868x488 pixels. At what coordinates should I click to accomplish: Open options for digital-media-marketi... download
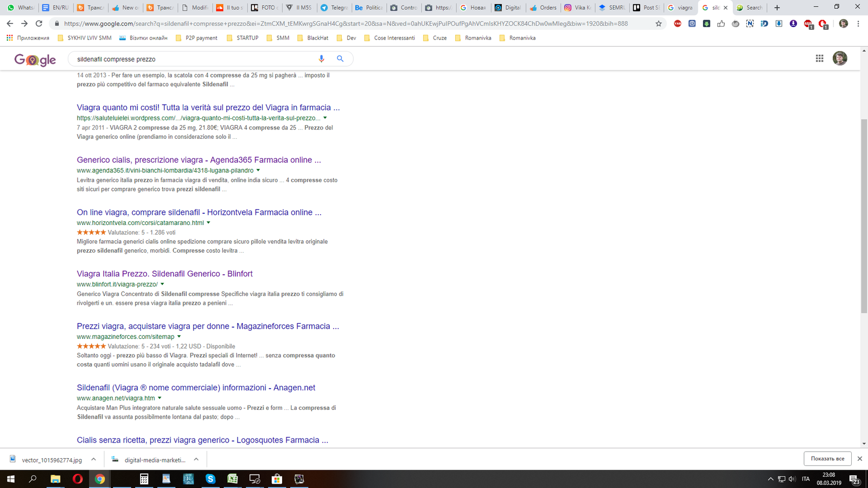pos(196,459)
